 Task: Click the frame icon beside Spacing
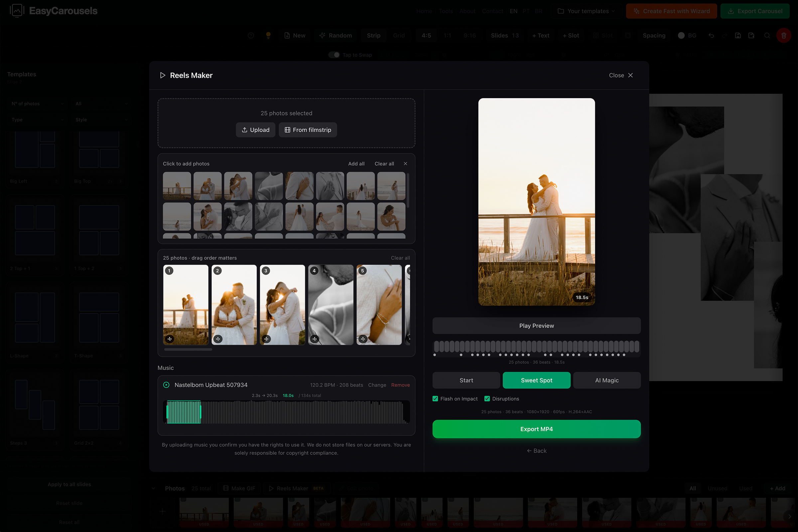[628, 35]
